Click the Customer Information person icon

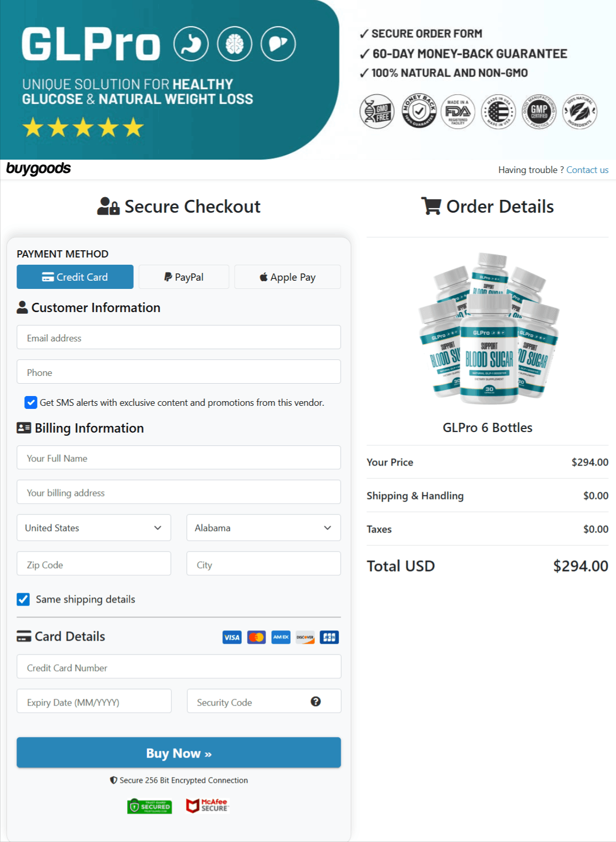[x=22, y=307]
